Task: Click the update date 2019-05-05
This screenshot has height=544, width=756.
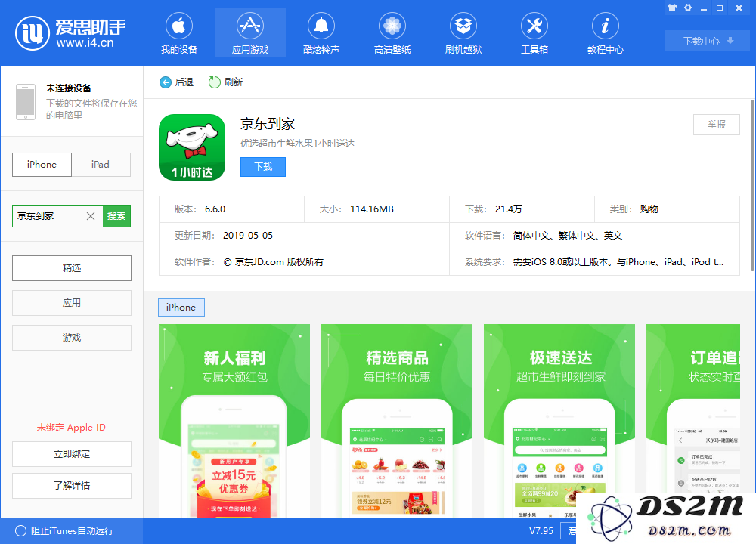Action: point(248,236)
